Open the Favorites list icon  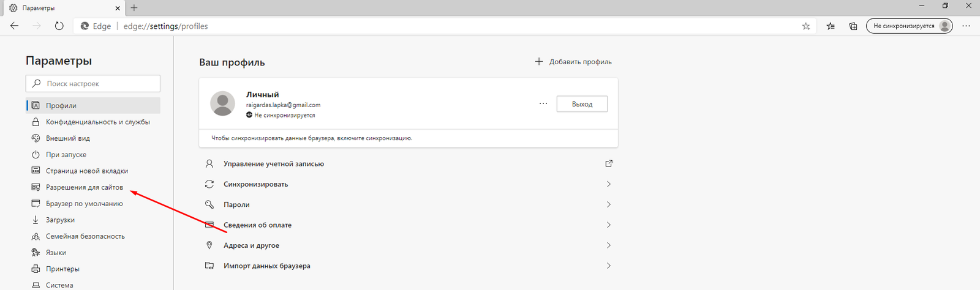tap(831, 26)
